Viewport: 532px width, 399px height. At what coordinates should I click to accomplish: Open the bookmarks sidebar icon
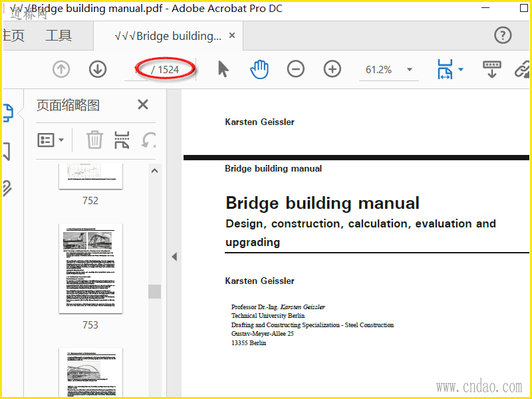point(7,152)
